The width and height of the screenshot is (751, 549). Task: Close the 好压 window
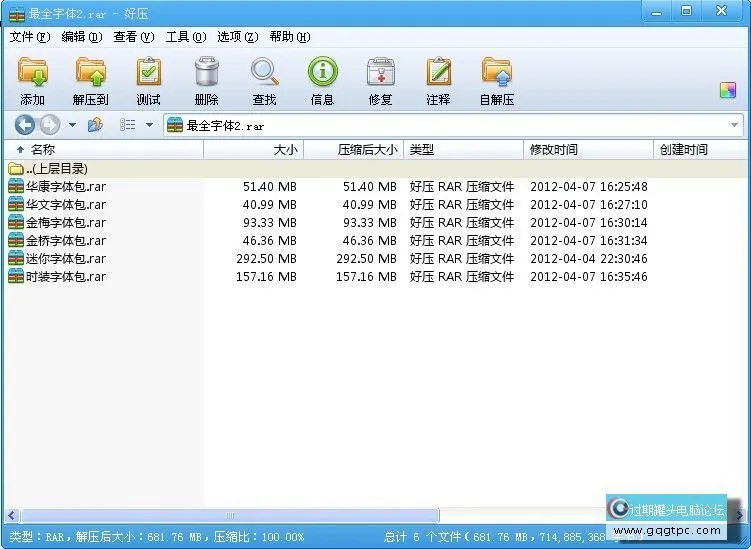[722, 11]
